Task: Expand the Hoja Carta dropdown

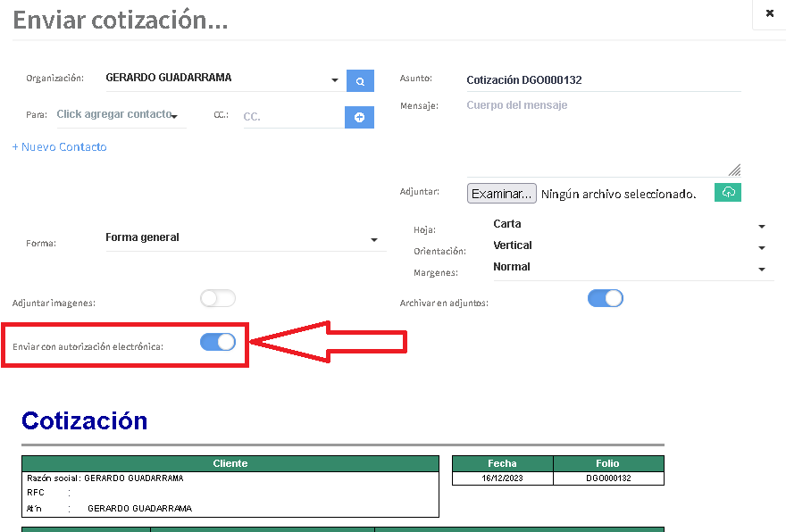Action: 762,227
